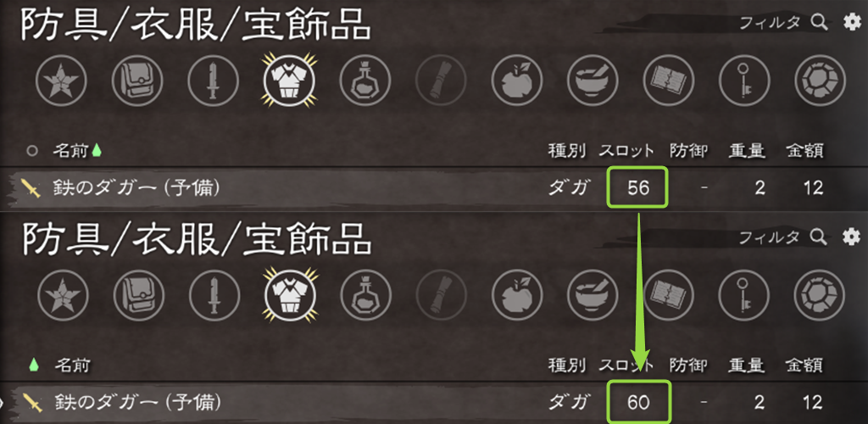Sort by 重量 column in lower panel
This screenshot has width=868, height=424.
click(x=747, y=365)
